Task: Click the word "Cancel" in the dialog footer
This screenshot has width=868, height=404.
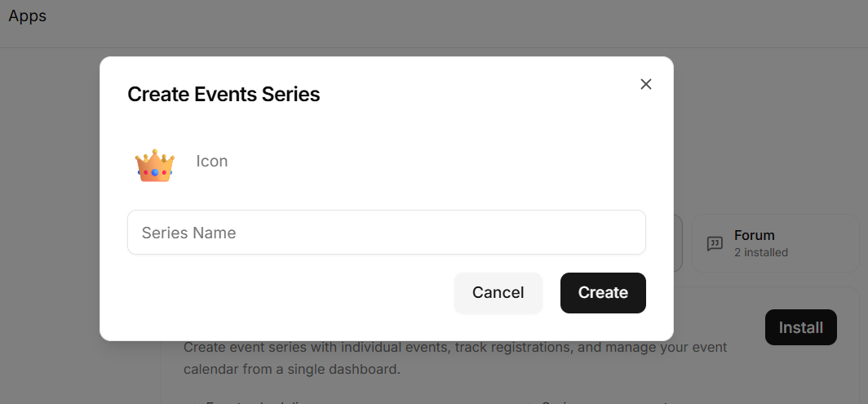Action: (x=498, y=293)
